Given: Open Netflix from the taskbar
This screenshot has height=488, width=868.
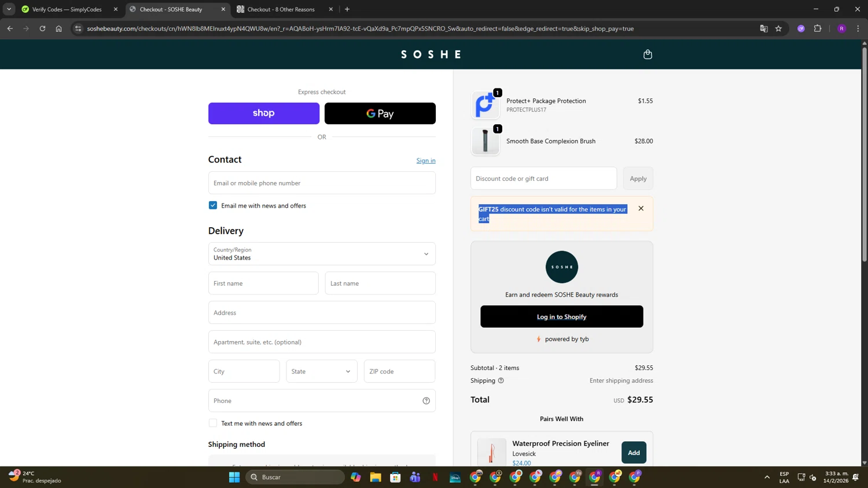Looking at the screenshot, I should pyautogui.click(x=435, y=477).
